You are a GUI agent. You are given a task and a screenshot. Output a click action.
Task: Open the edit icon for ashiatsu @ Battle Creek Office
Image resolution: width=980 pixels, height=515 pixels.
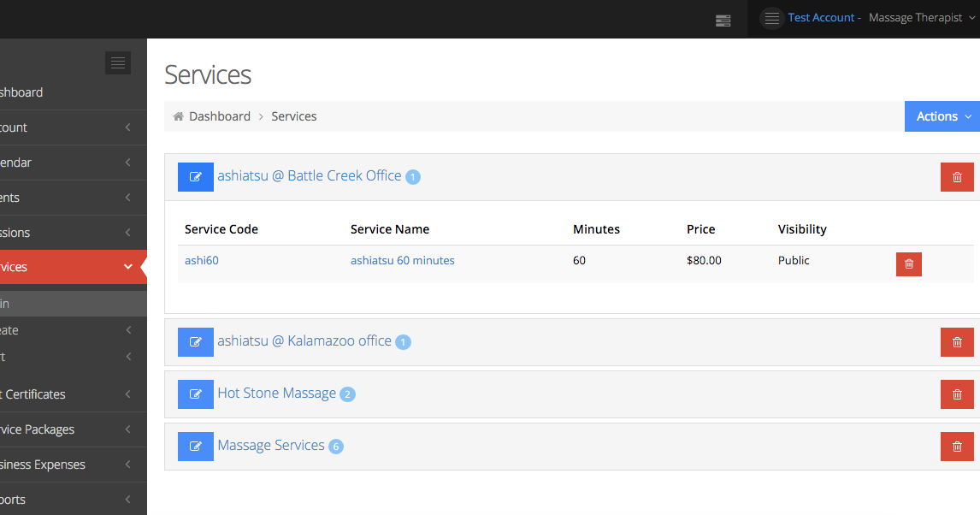195,176
